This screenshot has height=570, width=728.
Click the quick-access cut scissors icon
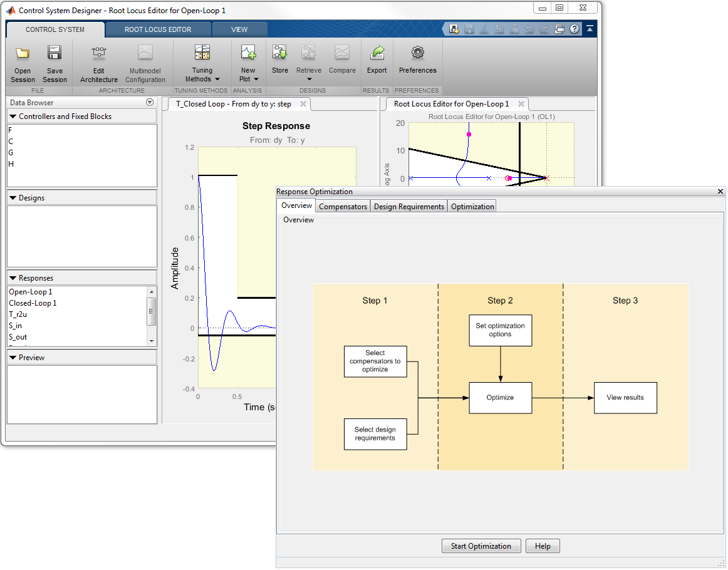484,29
